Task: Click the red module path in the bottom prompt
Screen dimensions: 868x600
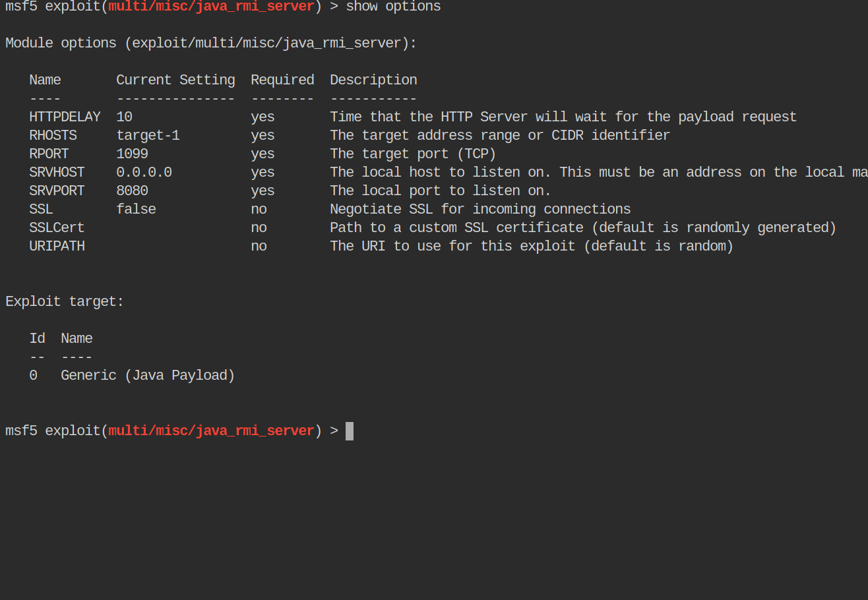Action: click(x=211, y=431)
